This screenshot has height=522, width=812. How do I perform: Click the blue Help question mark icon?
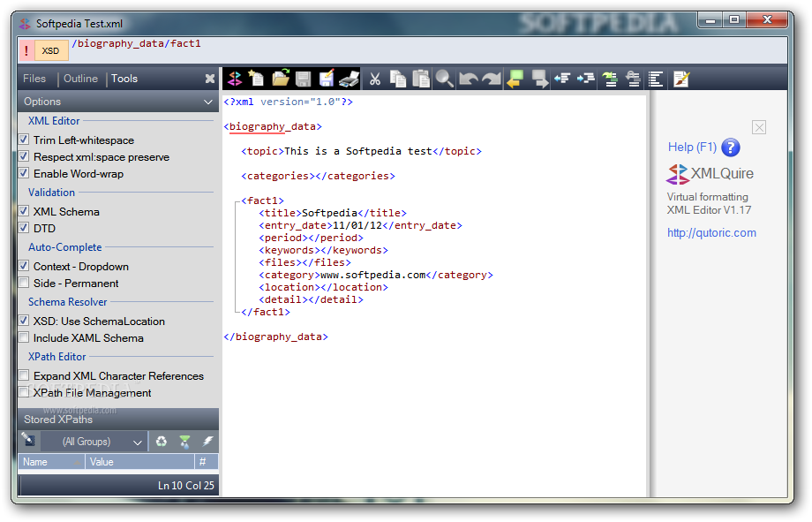coord(731,148)
